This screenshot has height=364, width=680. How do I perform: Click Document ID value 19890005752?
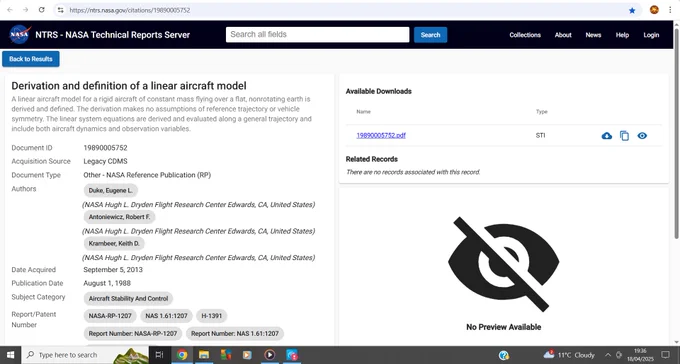pos(105,148)
